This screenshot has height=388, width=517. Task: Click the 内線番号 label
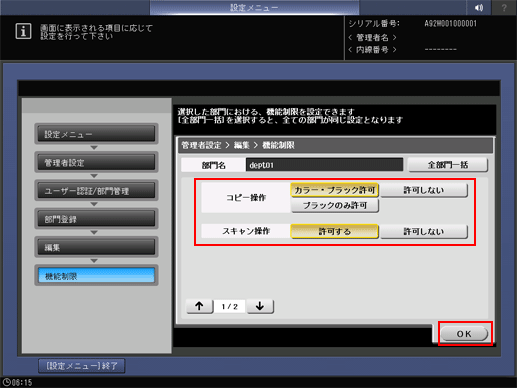pyautogui.click(x=372, y=50)
